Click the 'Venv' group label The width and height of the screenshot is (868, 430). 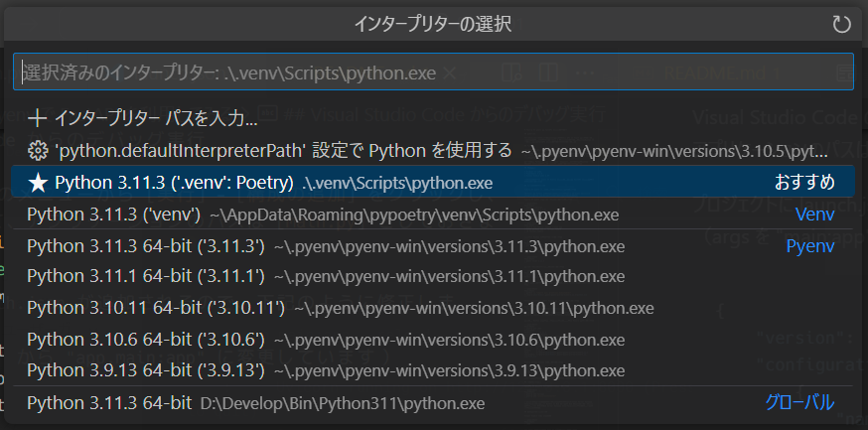coord(814,215)
